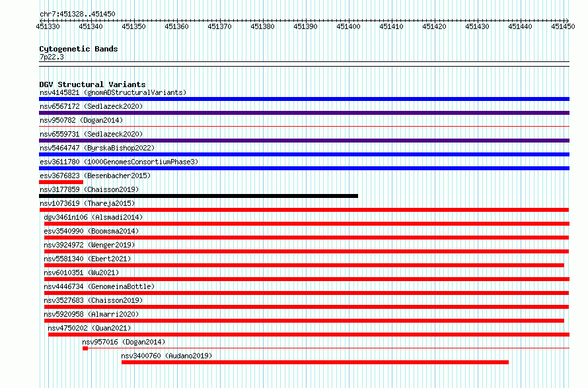Screen dimensions: 588x388
Task: Click nsv3527683 (Chaisson2019) label
Action: pyautogui.click(x=93, y=300)
